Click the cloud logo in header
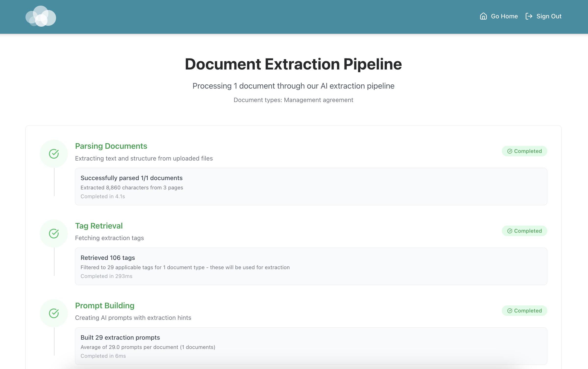Screen dimensions: 588x369 (x=41, y=16)
